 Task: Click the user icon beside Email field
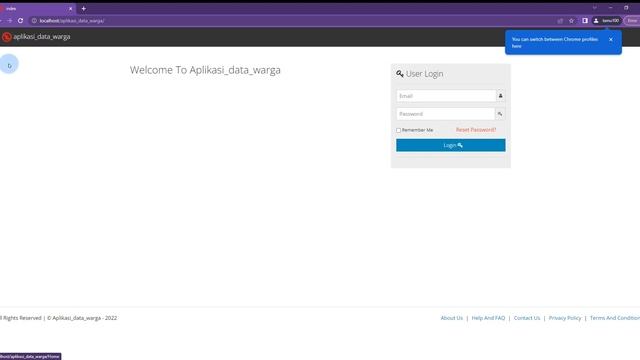click(500, 96)
